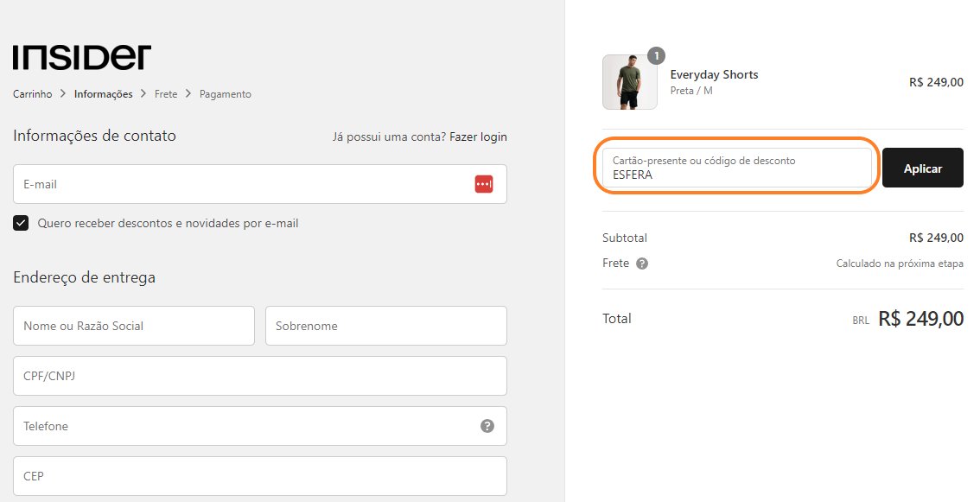The image size is (980, 502).
Task: Focus the Nome ou Razão Social field
Action: [x=134, y=326]
